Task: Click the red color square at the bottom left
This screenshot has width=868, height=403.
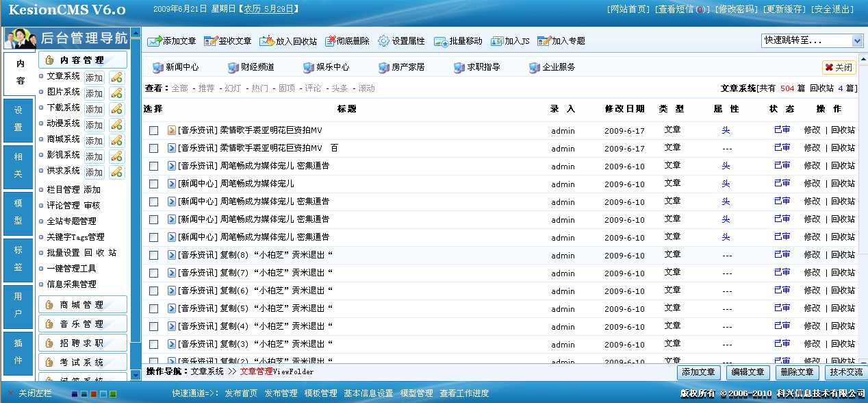Action: pos(93,393)
